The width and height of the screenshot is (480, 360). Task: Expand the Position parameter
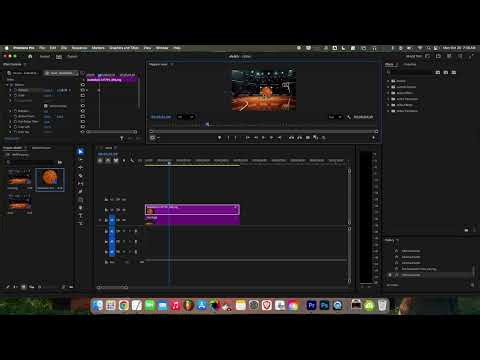click(x=11, y=90)
